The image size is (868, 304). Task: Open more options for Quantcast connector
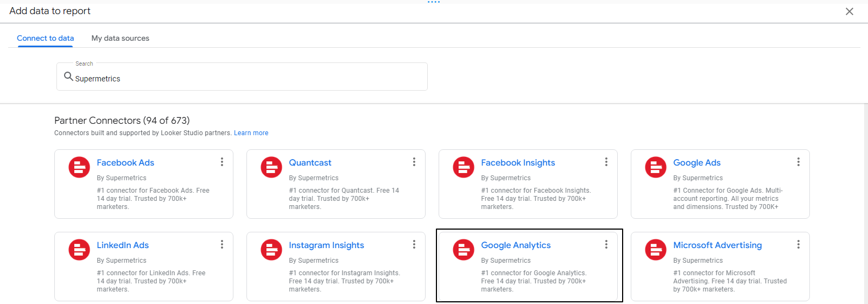[414, 162]
